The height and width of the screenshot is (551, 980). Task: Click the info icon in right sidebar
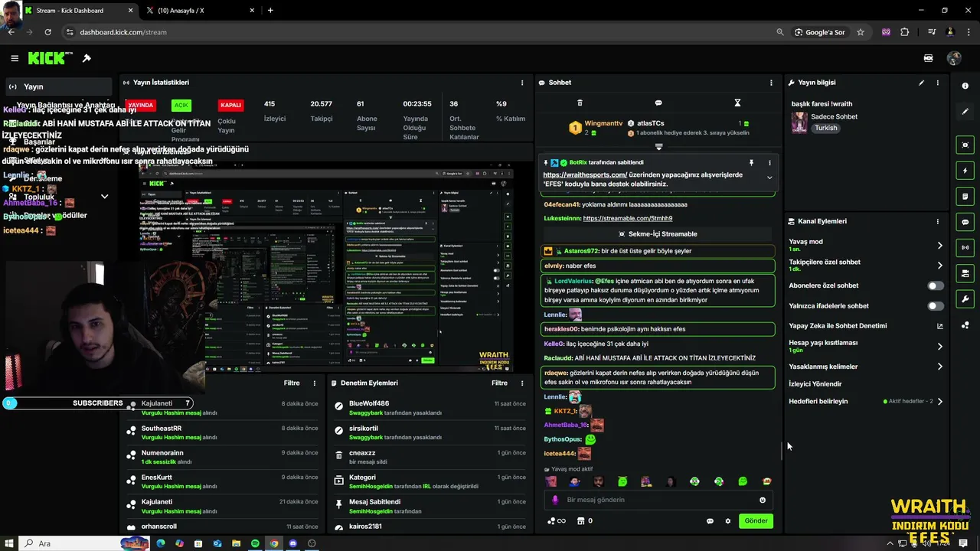click(965, 86)
